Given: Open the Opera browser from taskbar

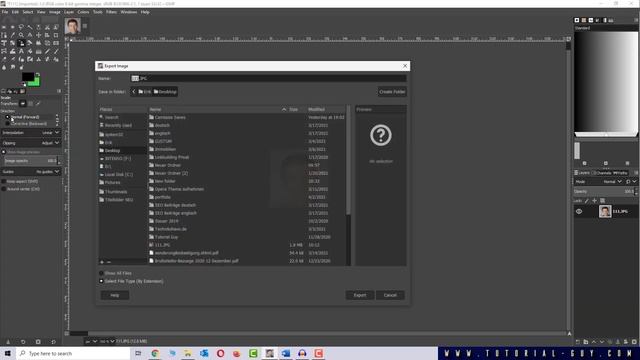Looking at the screenshot, I should (x=220, y=353).
